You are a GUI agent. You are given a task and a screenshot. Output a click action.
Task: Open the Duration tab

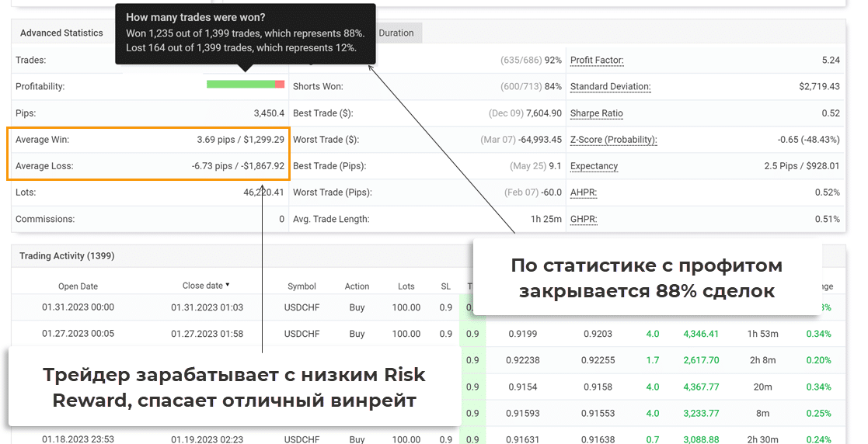click(396, 33)
